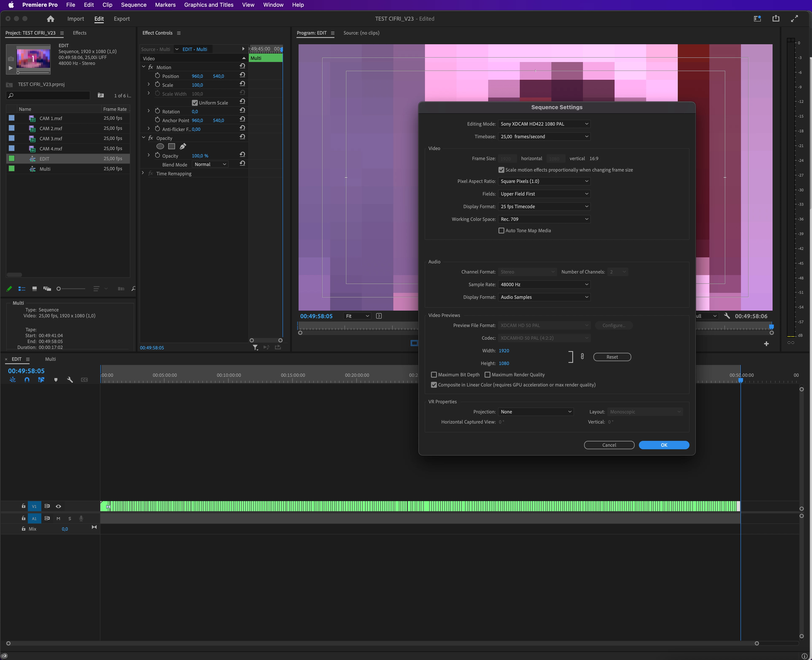Viewport: 812px width, 660px height.
Task: Uncheck the Uniform Scale checkbox
Action: click(x=195, y=103)
